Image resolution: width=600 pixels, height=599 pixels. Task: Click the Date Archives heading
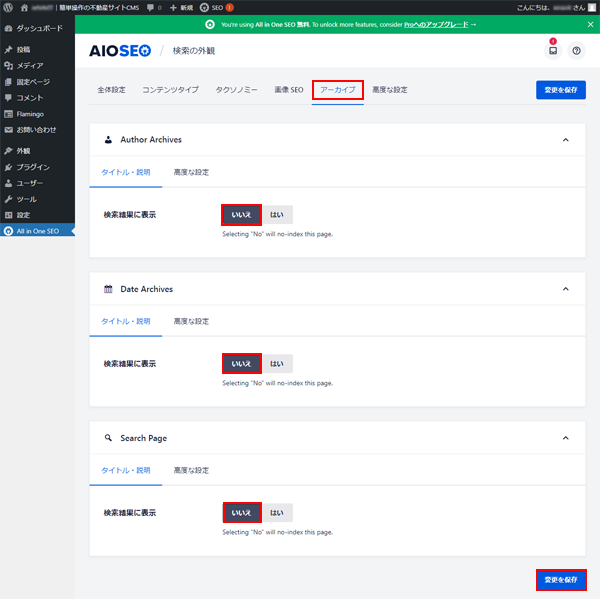tap(147, 289)
